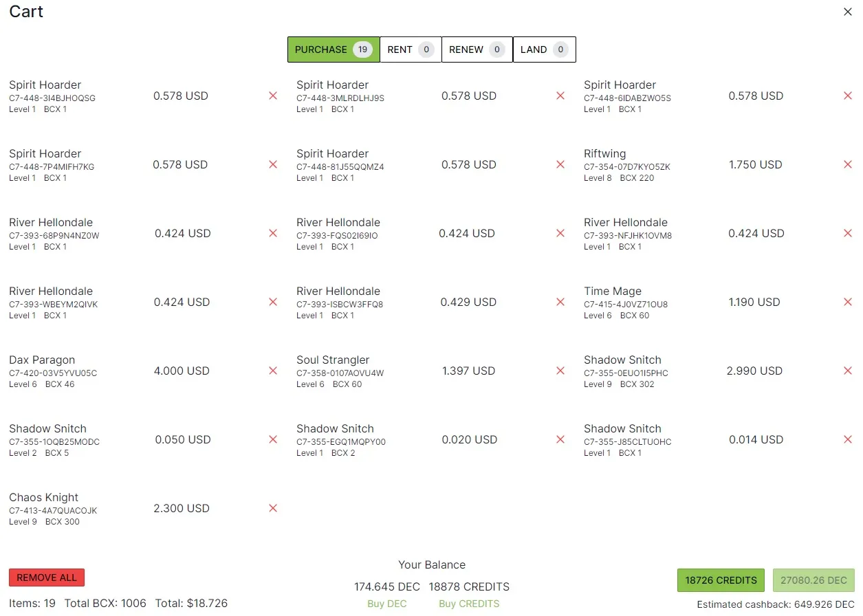Viewport: 863px width, 616px height.
Task: Click the 2.990 USD price
Action: pyautogui.click(x=754, y=371)
